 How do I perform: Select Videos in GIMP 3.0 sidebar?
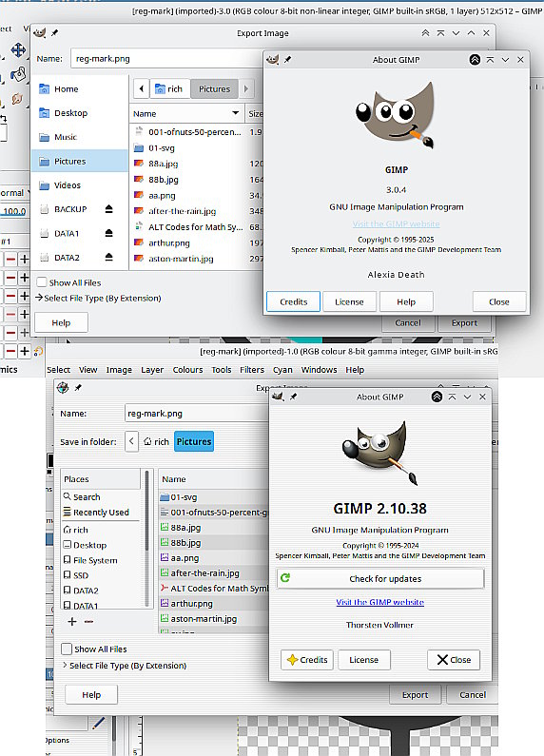coord(80,184)
